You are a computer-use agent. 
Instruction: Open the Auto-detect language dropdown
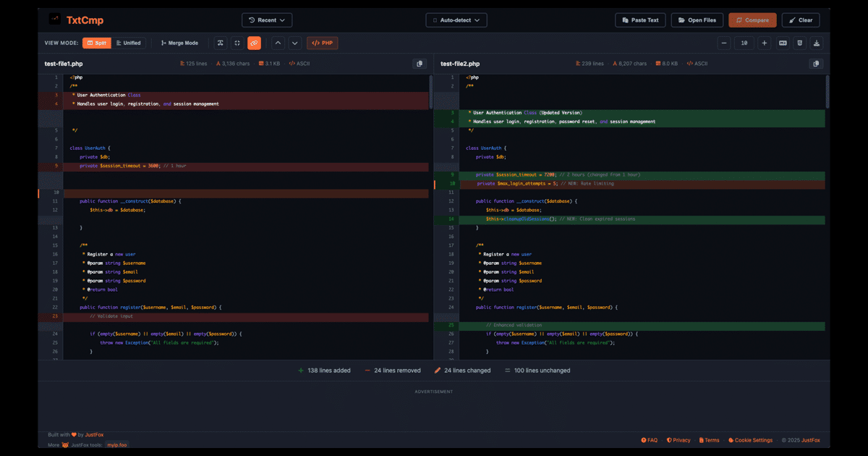456,20
